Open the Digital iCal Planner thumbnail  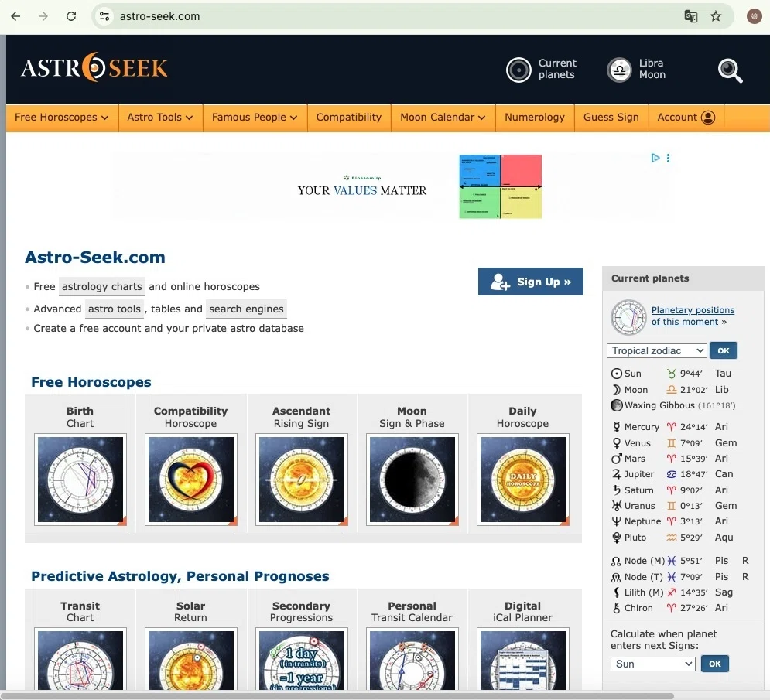point(523,660)
